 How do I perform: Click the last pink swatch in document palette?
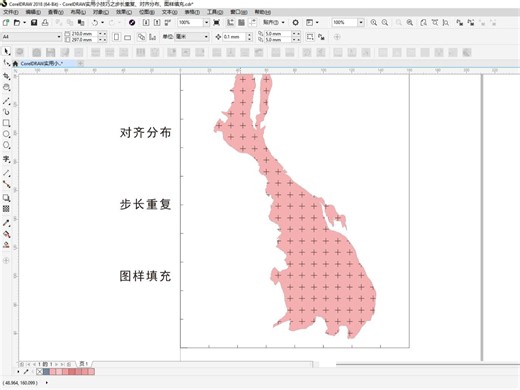[x=91, y=371]
